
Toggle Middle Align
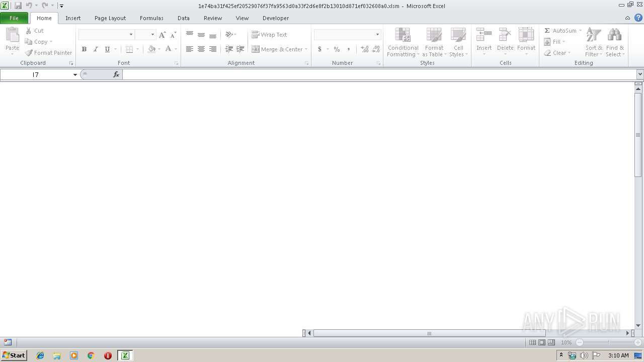[201, 35]
